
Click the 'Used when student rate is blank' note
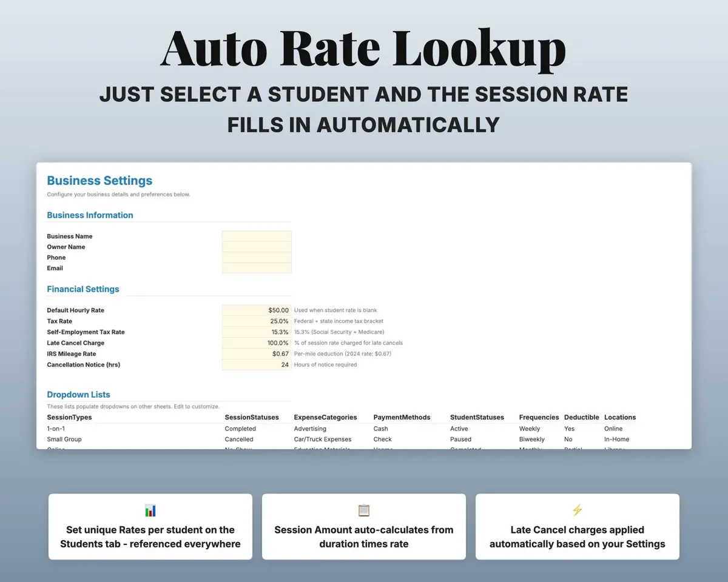point(335,310)
